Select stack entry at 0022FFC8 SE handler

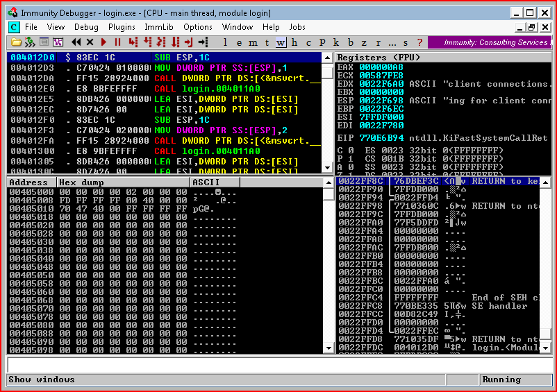click(x=438, y=306)
